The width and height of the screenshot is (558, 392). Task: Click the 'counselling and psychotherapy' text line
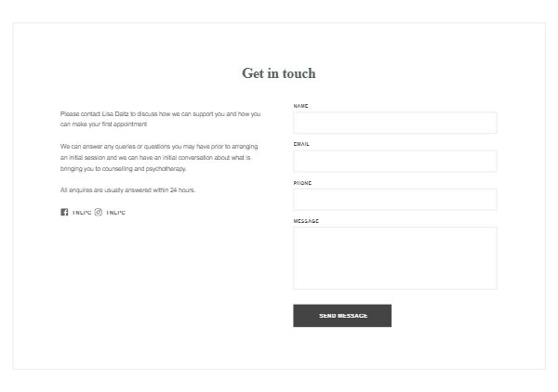click(123, 169)
